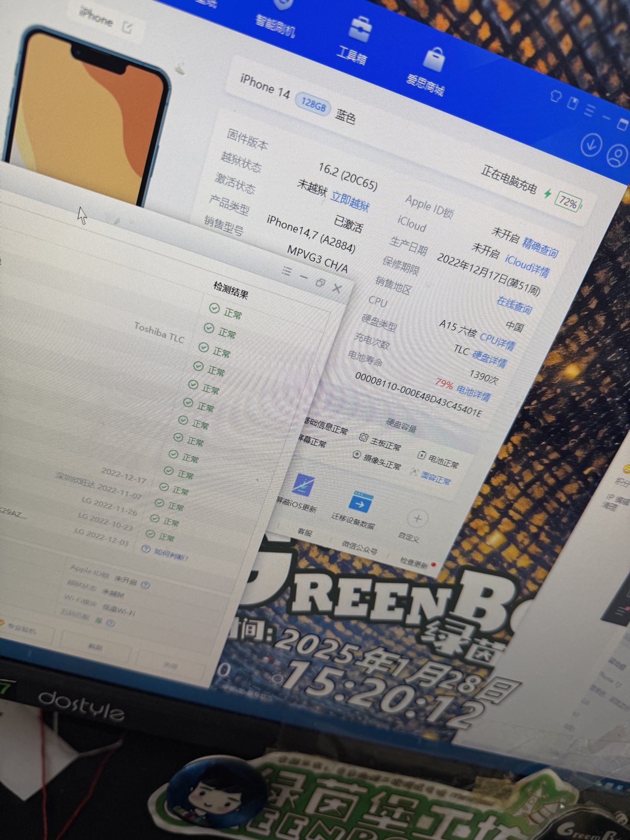Image resolution: width=630 pixels, height=840 pixels.
Task: Open the user account profile icon
Action: coord(618,155)
